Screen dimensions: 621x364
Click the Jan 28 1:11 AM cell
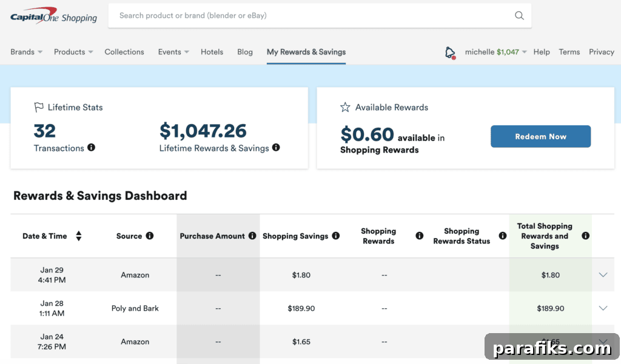coord(52,308)
